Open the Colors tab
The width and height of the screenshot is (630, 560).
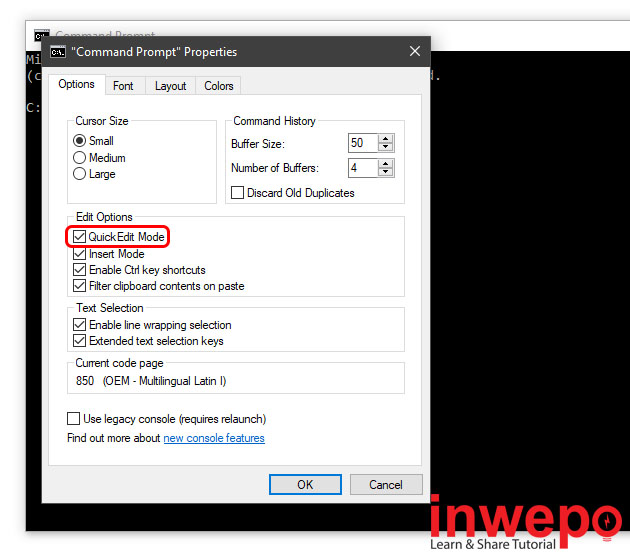tap(219, 86)
